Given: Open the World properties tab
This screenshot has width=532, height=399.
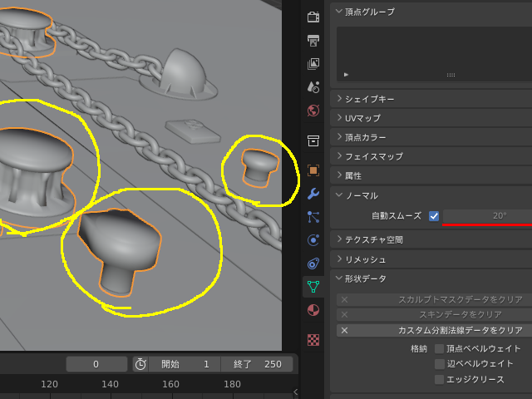Looking at the screenshot, I should click(313, 111).
